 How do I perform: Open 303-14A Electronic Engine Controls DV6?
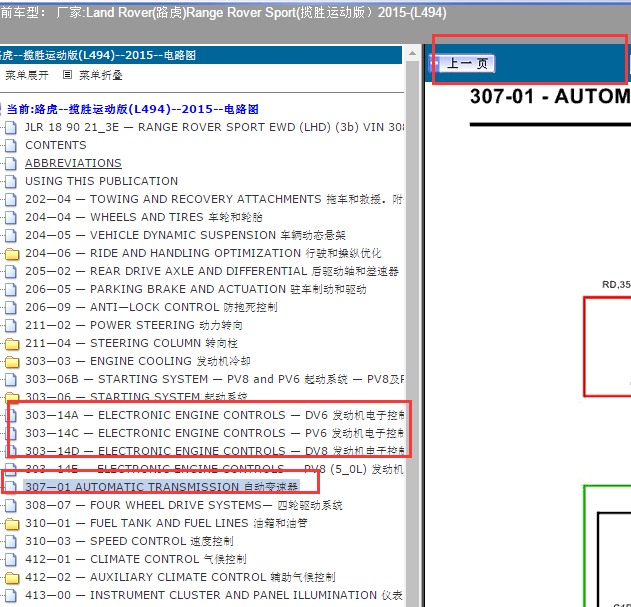(214, 415)
